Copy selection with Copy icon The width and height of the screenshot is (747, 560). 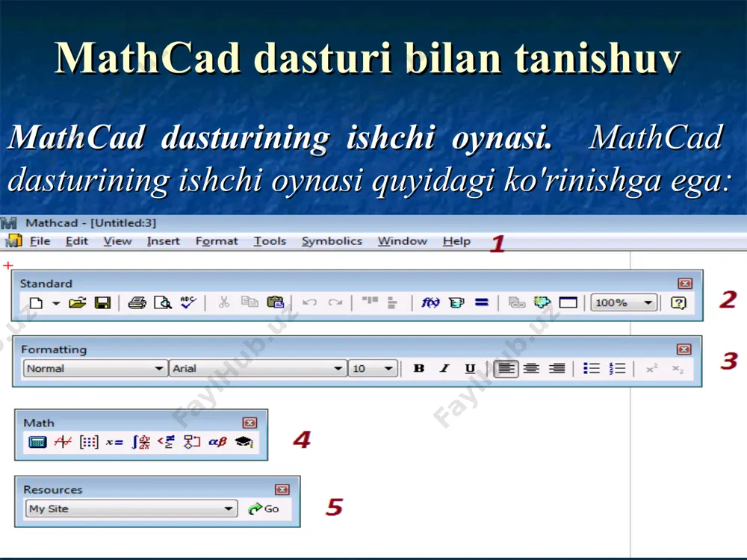point(249,302)
